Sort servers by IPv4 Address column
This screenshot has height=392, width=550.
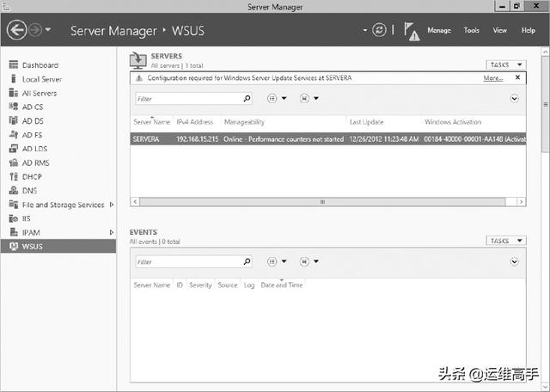point(195,122)
